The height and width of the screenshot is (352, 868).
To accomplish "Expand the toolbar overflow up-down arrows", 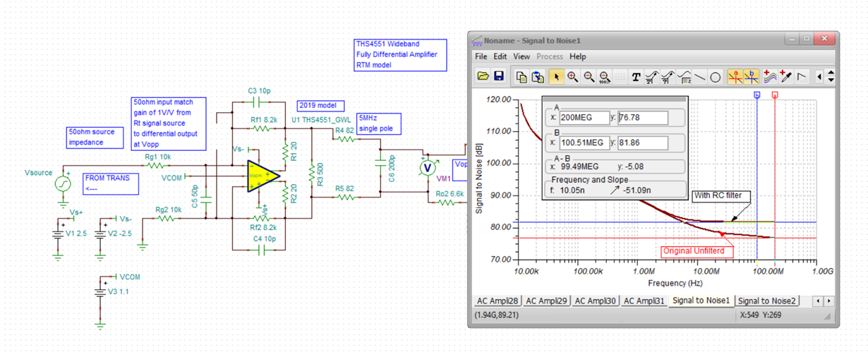I will click(x=831, y=76).
